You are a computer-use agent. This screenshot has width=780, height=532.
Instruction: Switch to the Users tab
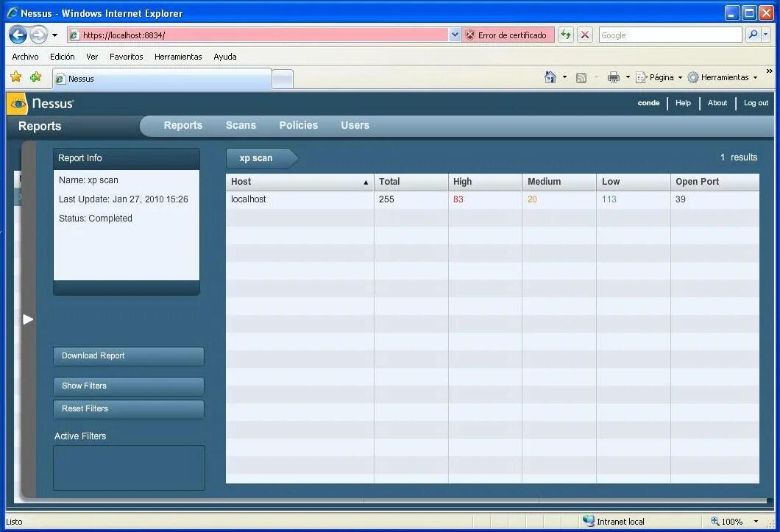pos(355,125)
